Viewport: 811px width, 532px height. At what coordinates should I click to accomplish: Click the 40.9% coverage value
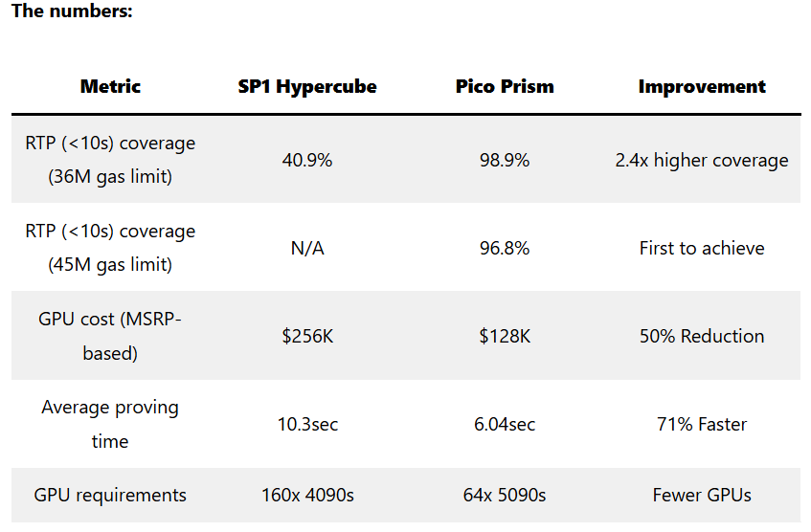(307, 160)
